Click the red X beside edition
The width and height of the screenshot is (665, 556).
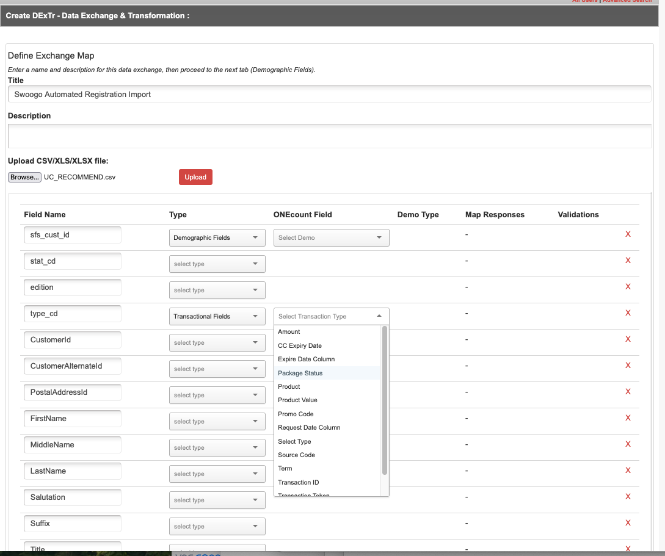(628, 287)
